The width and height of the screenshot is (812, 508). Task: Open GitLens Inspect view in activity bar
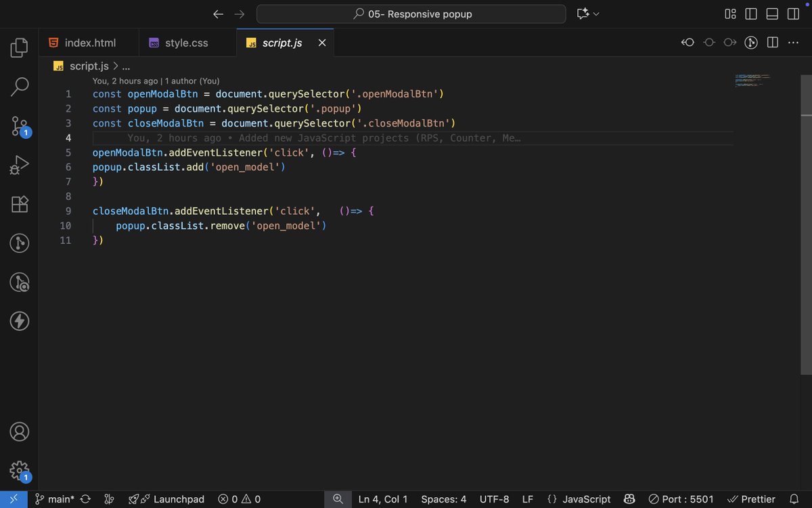click(20, 282)
